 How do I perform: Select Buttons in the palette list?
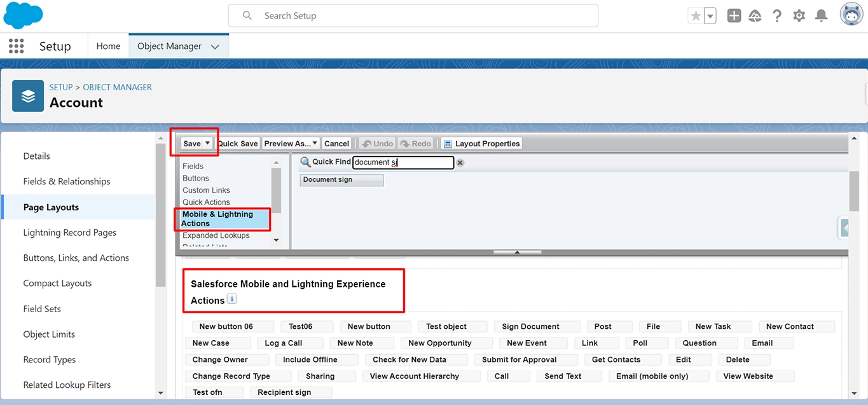click(x=196, y=178)
